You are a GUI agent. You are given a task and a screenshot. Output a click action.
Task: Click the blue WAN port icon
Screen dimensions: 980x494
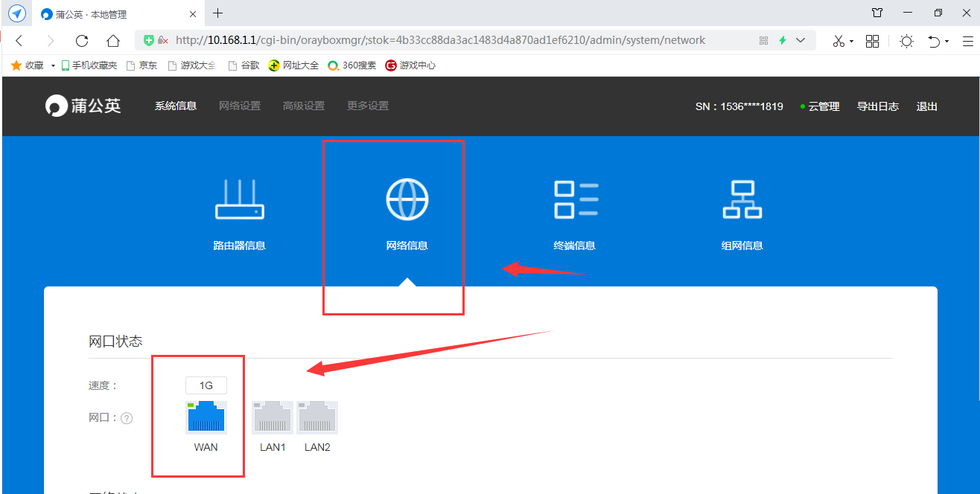click(206, 417)
